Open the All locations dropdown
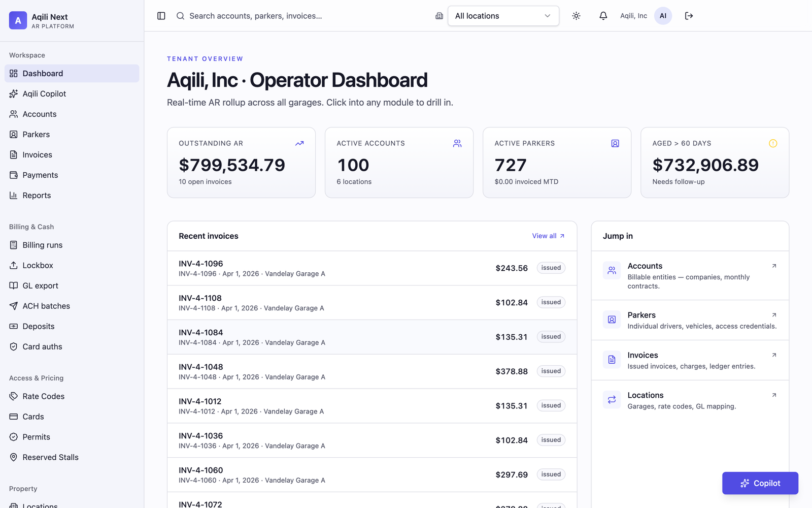Screen dimensions: 812x508 pos(503,16)
